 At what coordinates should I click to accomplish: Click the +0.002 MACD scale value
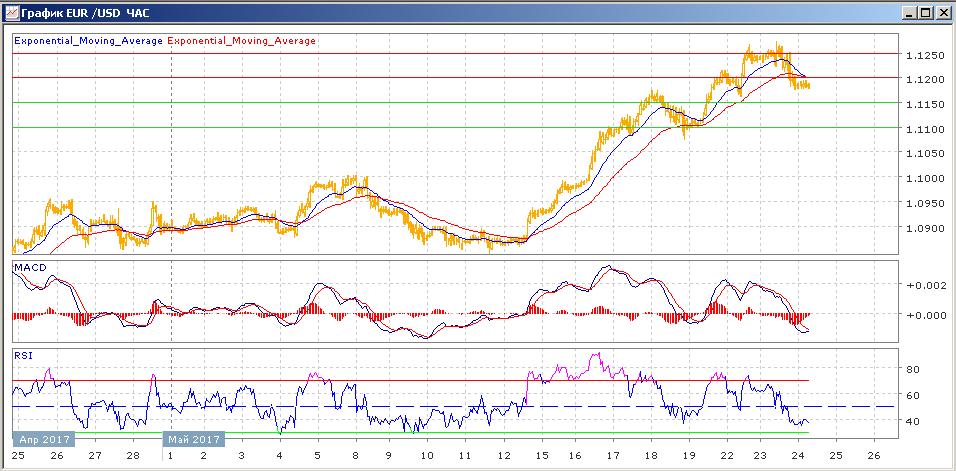click(x=926, y=285)
